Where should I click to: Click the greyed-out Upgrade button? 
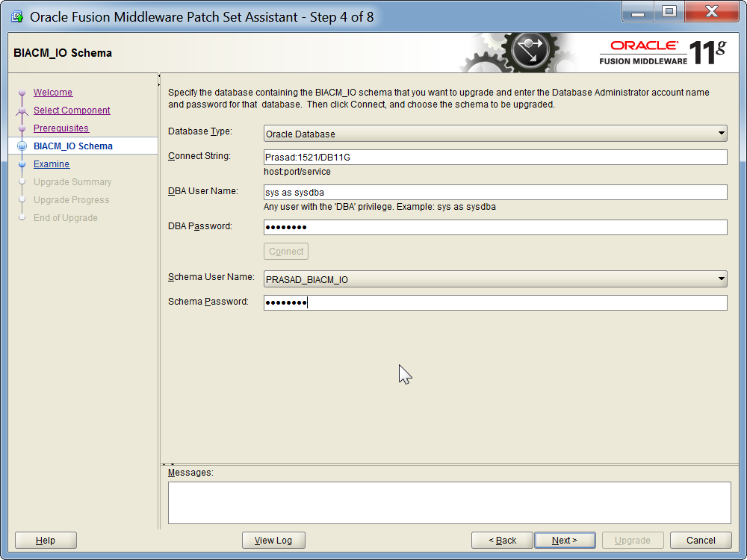pos(633,541)
